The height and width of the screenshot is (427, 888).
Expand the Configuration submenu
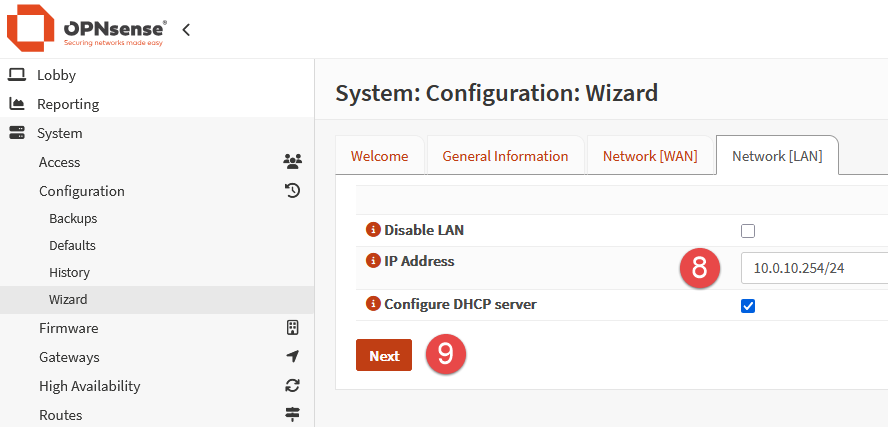[x=82, y=191]
